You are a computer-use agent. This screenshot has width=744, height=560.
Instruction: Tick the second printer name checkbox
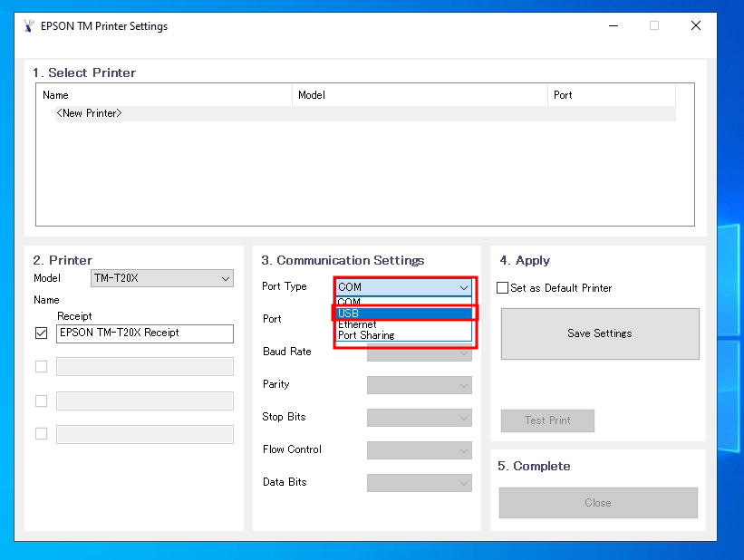click(x=41, y=367)
